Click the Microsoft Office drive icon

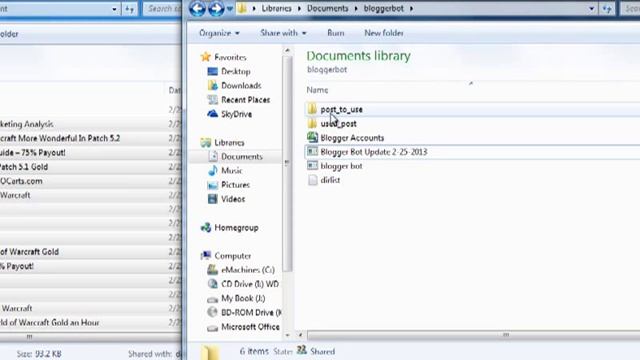[212, 328]
